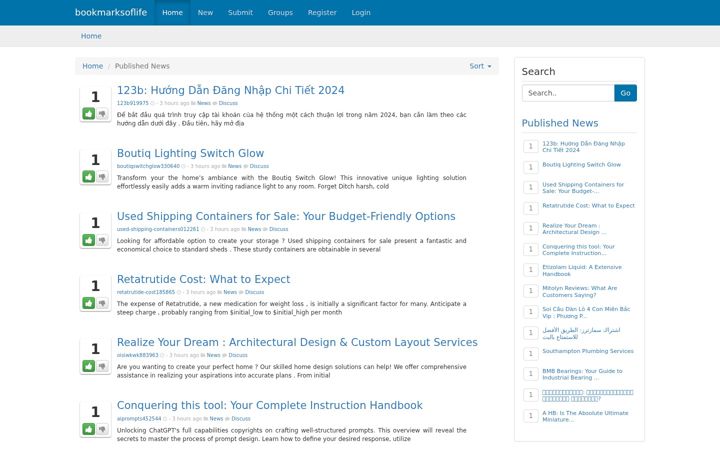Open 'Used Shipping Containers for Sale' article title

click(x=286, y=216)
